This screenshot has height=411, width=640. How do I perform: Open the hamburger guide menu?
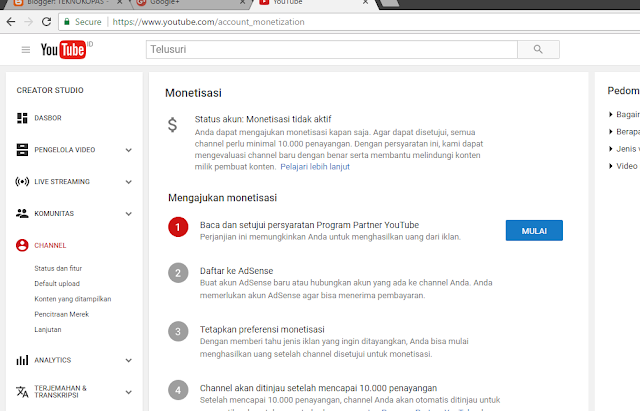(26, 50)
